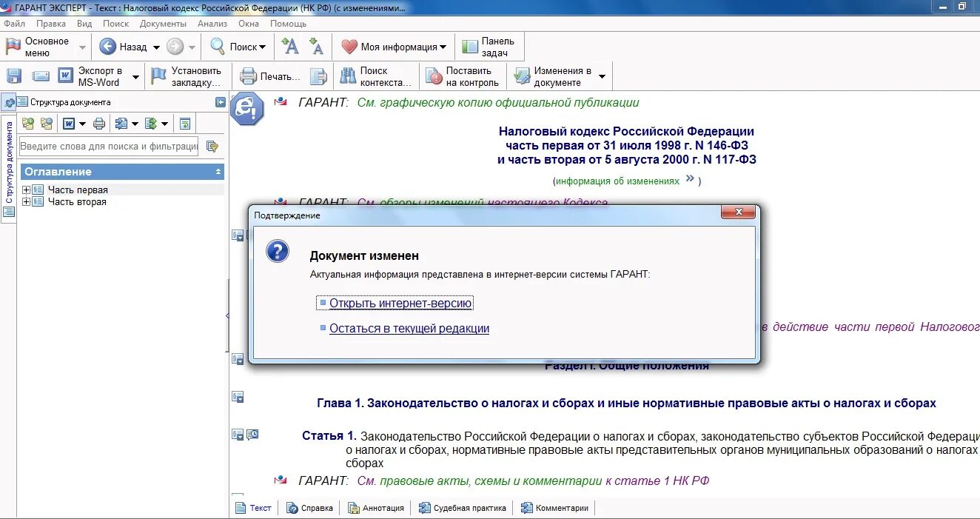
Task: Click the decrease font size icon
Action: point(315,46)
